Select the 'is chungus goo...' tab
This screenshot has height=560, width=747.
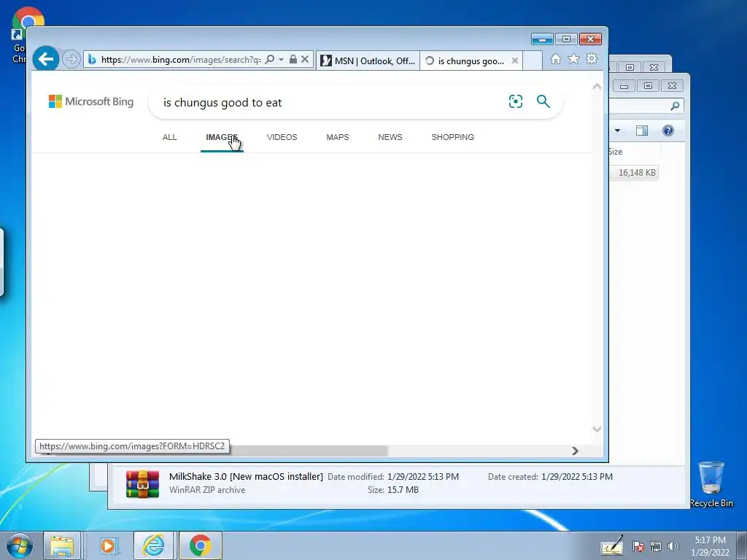[471, 61]
